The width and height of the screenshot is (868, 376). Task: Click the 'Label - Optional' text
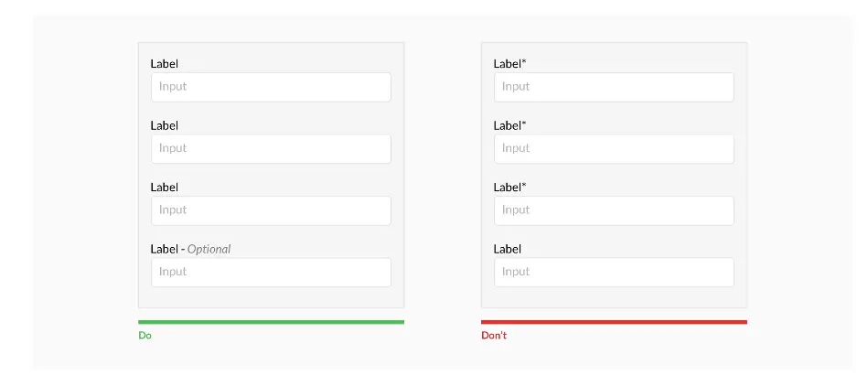coord(190,249)
